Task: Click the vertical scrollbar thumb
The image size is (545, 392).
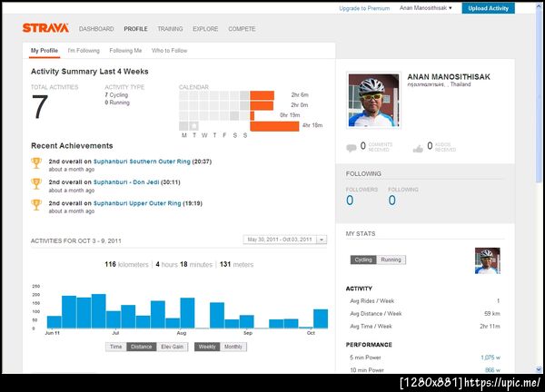Action: [x=539, y=94]
